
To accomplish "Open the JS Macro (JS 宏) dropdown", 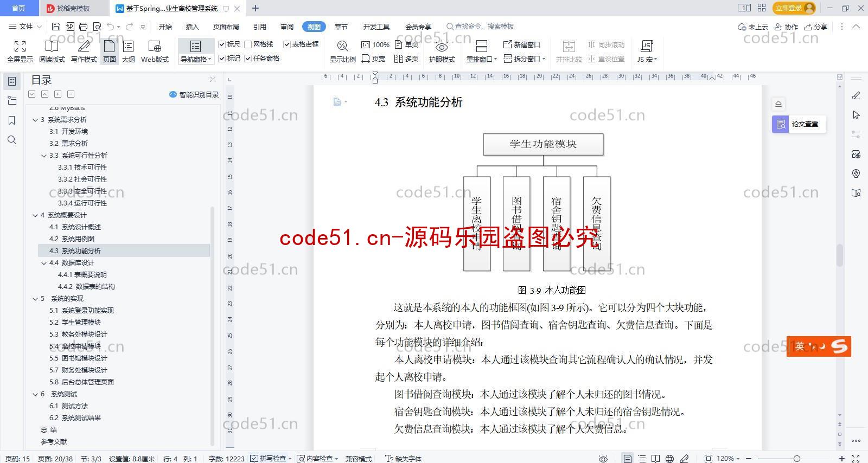I will pyautogui.click(x=647, y=59).
